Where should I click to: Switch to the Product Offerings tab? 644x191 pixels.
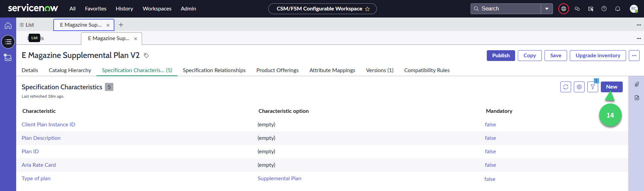pos(278,70)
